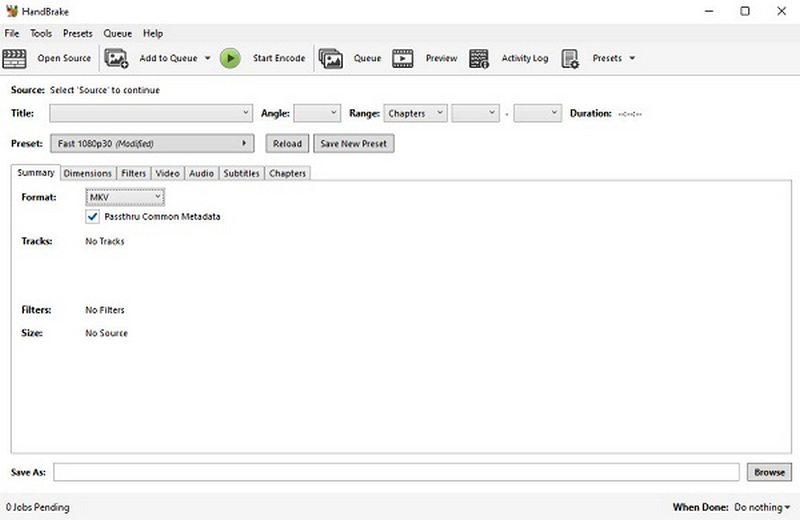Click the green Start Encode play icon
Screen dimensions: 800x520
[230, 58]
